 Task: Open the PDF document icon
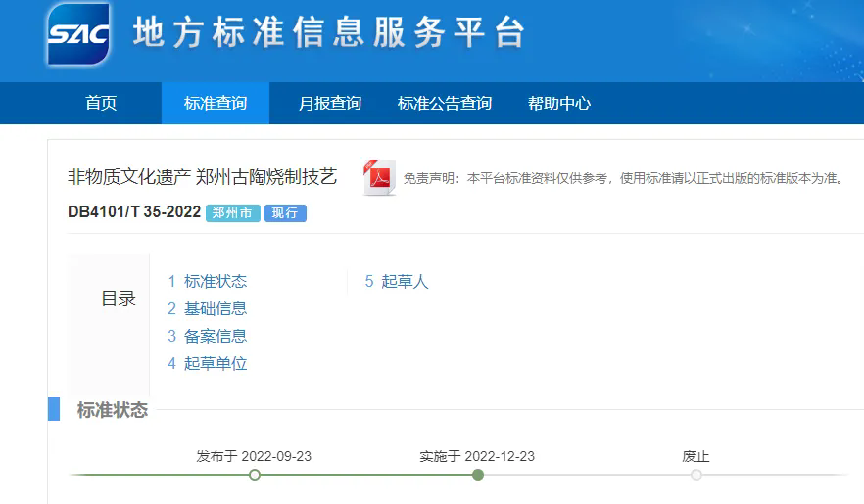point(379,178)
